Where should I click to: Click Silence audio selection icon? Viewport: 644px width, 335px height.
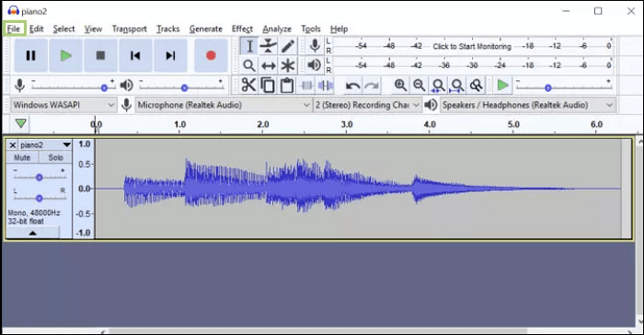[326, 85]
